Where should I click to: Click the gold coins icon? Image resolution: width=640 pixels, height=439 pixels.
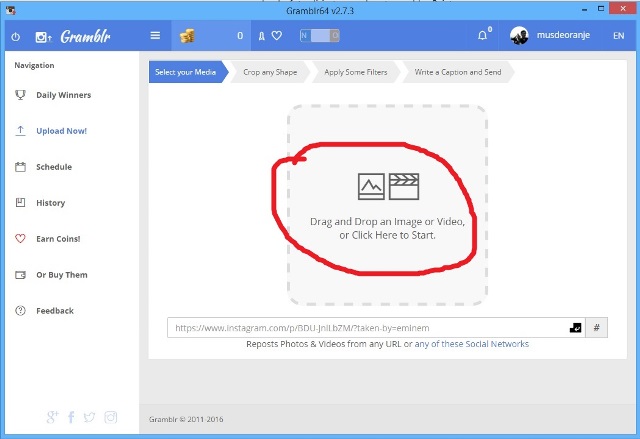(187, 36)
